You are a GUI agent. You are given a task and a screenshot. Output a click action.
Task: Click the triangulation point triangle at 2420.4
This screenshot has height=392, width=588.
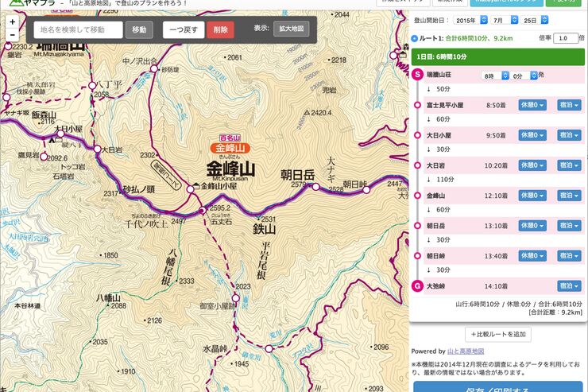click(307, 113)
